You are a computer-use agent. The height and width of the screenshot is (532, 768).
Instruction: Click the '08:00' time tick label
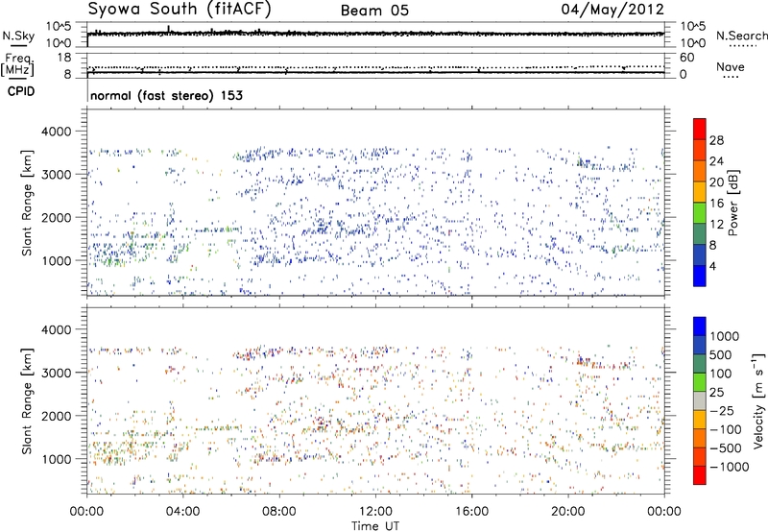point(279,512)
